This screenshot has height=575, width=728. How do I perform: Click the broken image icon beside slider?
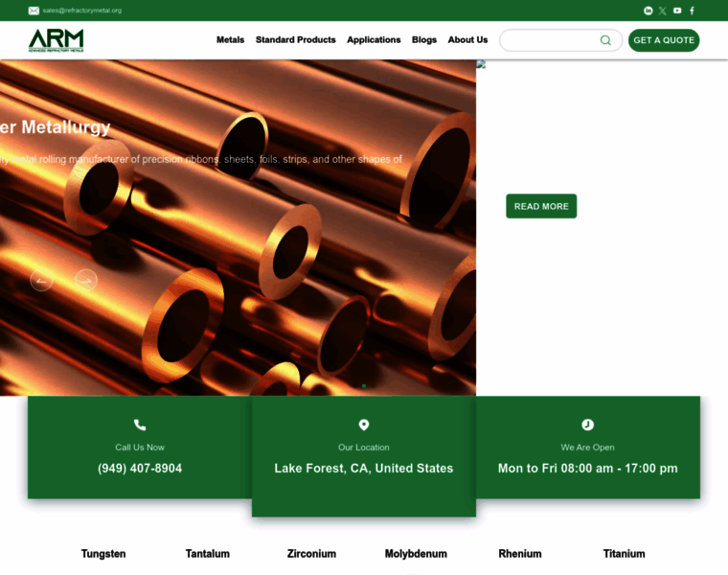click(x=481, y=64)
